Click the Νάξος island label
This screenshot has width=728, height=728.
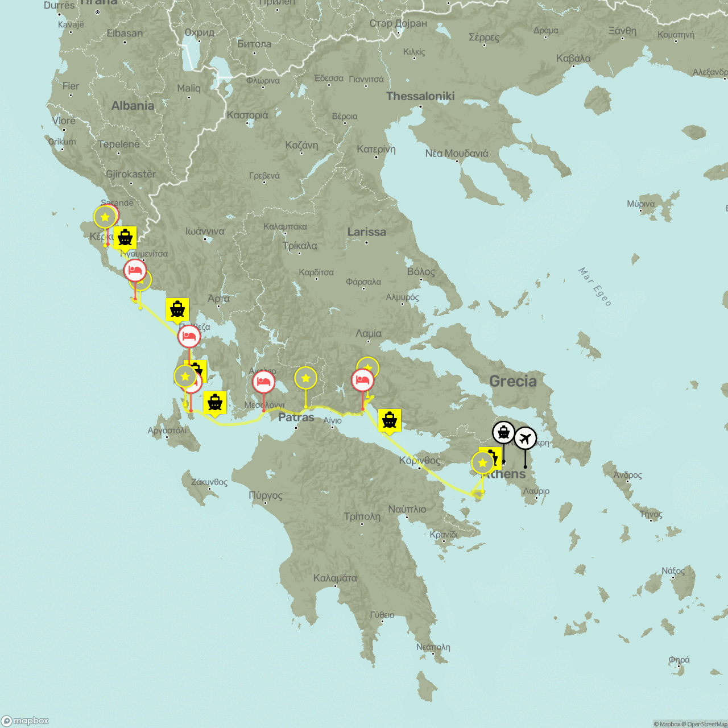tap(673, 570)
